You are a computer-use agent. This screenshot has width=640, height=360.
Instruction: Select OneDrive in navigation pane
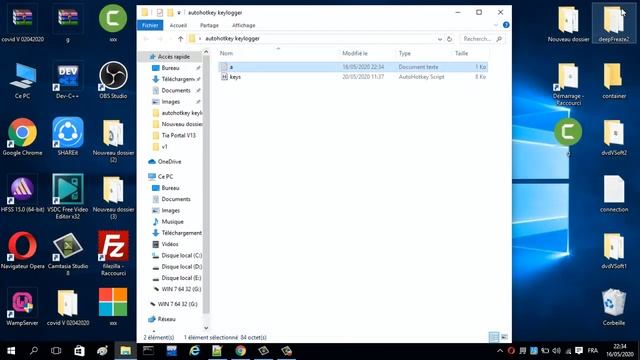pyautogui.click(x=170, y=162)
